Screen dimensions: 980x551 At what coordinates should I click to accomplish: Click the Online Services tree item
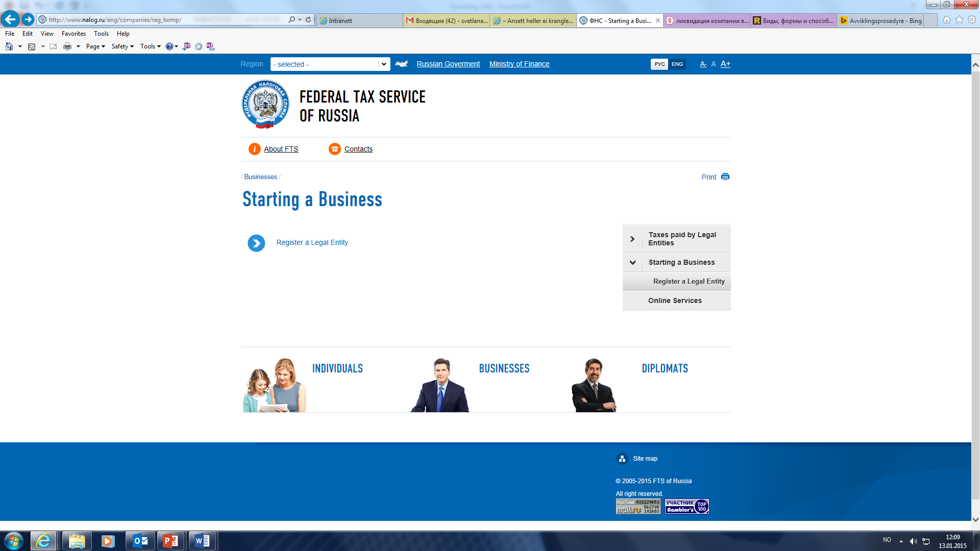[675, 300]
